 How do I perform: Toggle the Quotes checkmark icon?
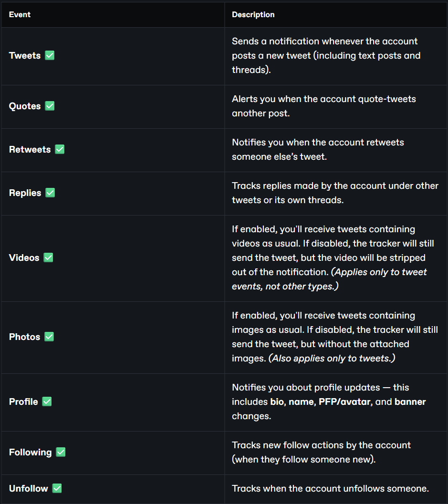[50, 106]
